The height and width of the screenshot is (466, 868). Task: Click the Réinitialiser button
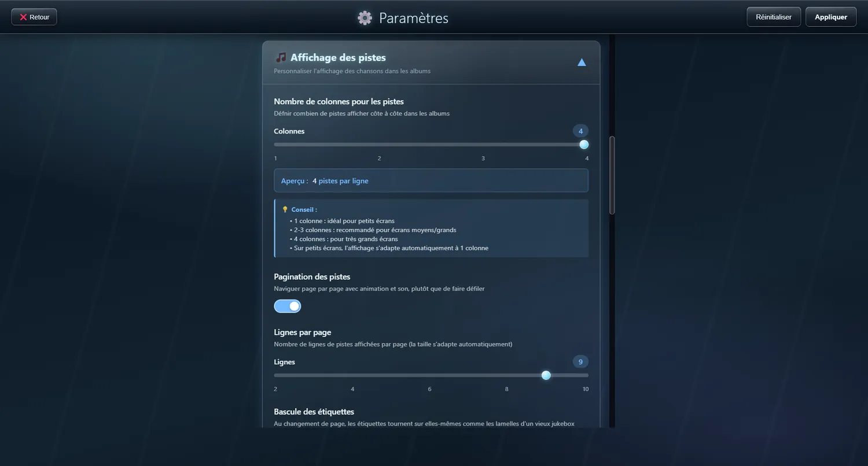pyautogui.click(x=774, y=17)
